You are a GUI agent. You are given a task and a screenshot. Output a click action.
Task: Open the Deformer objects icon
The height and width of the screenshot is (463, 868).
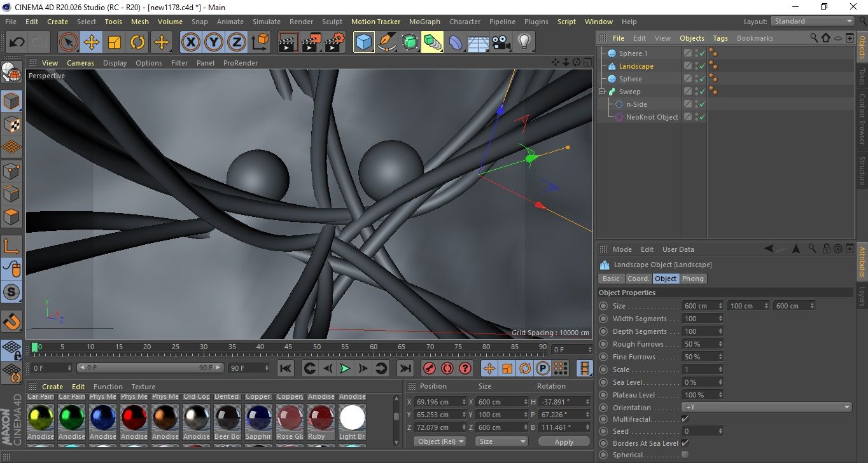(x=456, y=43)
